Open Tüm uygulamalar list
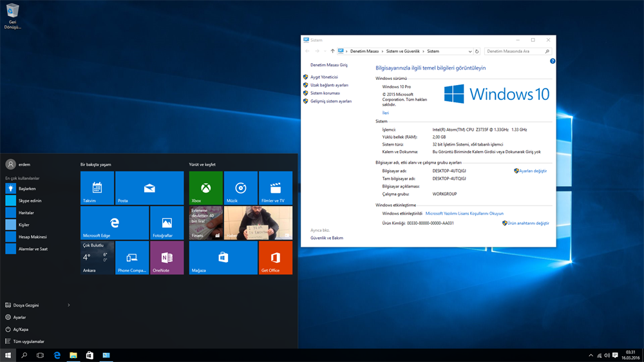This screenshot has height=362, width=644. tap(28, 341)
